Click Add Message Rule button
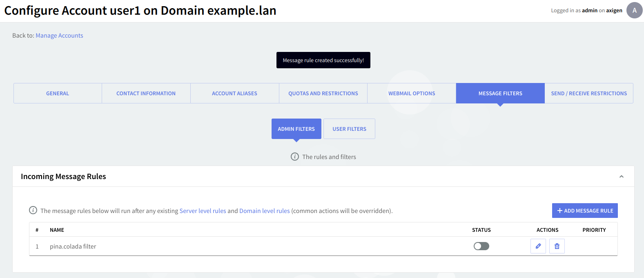The width and height of the screenshot is (644, 278). 585,211
